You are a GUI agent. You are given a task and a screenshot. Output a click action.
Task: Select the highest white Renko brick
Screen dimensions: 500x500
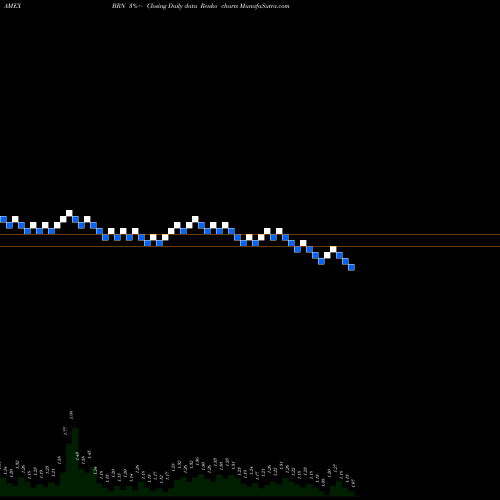point(69,213)
